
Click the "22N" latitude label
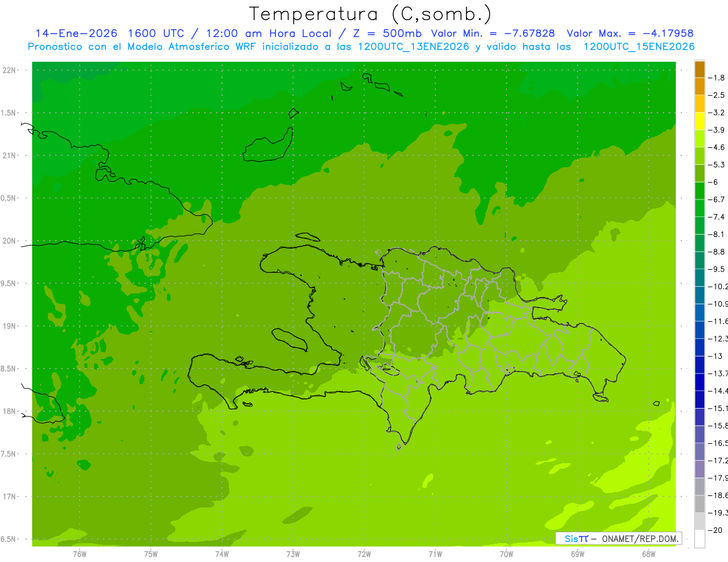[10, 70]
